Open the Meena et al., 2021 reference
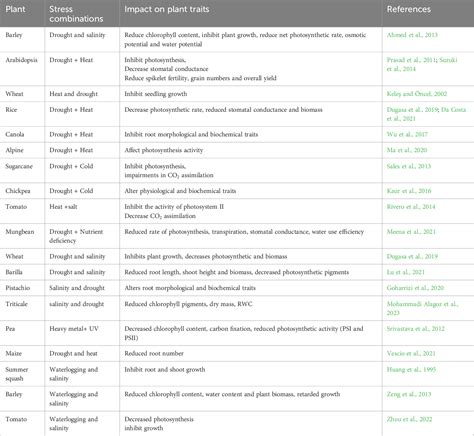 [411, 232]
